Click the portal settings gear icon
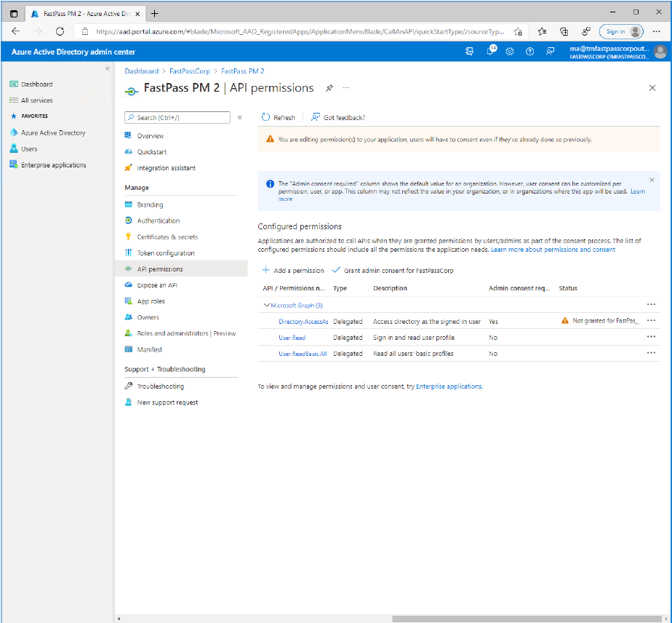This screenshot has width=672, height=623. click(510, 52)
